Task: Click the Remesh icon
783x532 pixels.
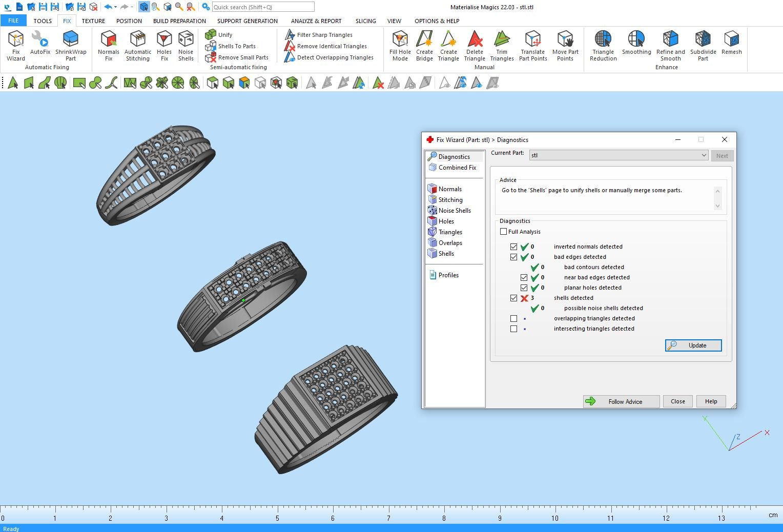Action: (731, 44)
